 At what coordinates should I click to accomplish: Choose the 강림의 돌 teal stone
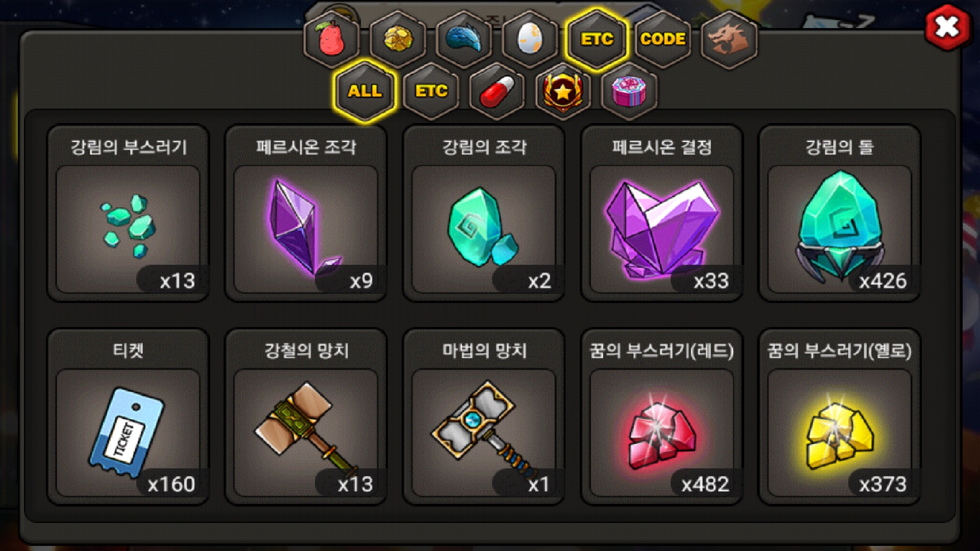coord(840,213)
